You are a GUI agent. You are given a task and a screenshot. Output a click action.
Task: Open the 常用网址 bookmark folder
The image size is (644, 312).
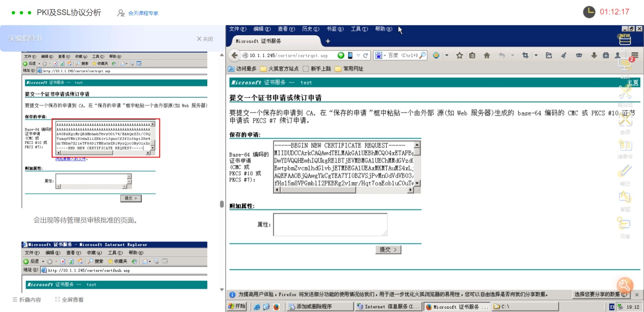click(349, 69)
